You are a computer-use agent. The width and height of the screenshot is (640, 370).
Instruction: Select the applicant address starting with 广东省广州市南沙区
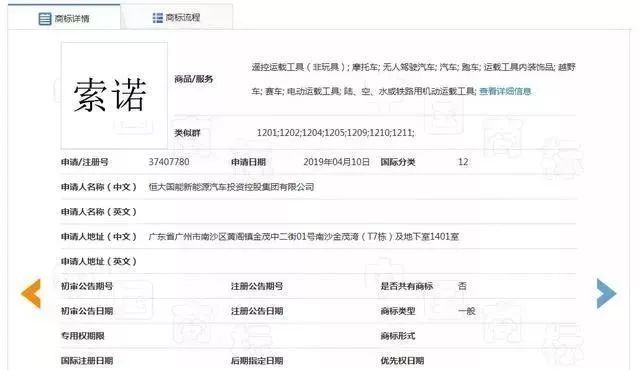click(x=304, y=237)
